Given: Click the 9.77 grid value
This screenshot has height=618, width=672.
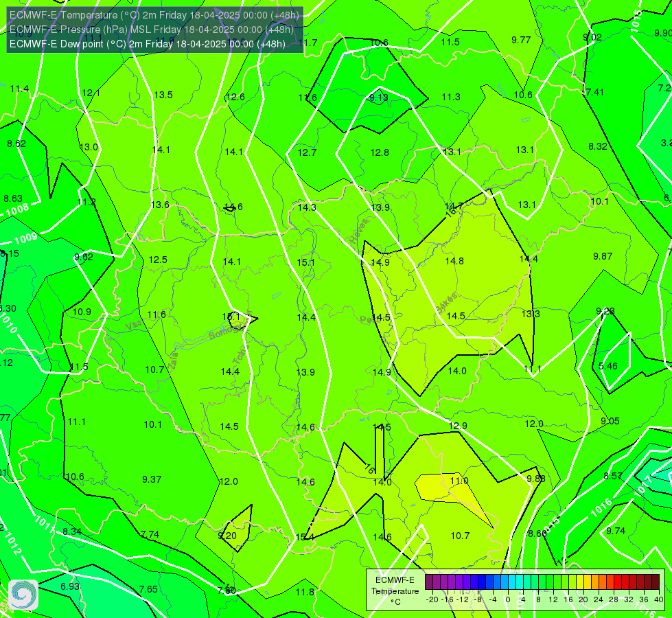Looking at the screenshot, I should point(521,40).
